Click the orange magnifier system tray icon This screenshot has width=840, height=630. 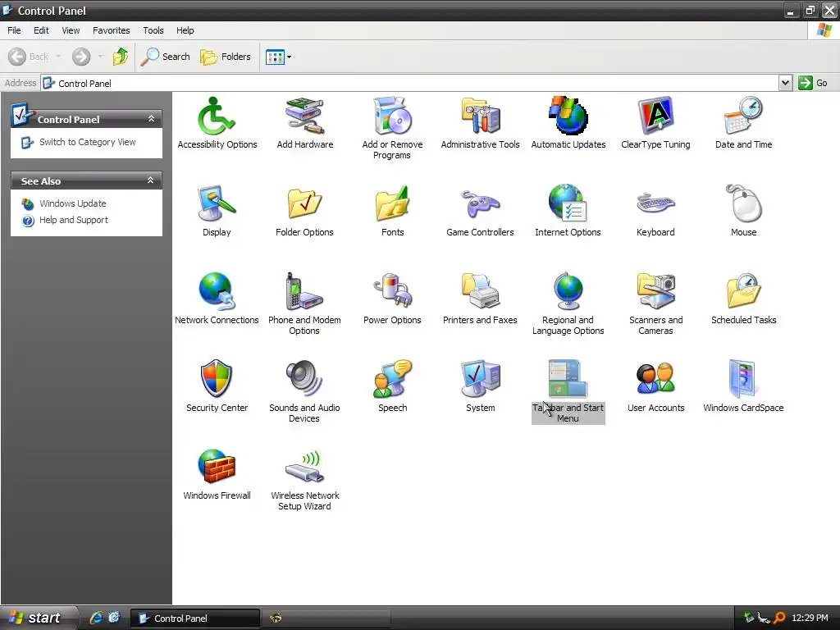(779, 619)
